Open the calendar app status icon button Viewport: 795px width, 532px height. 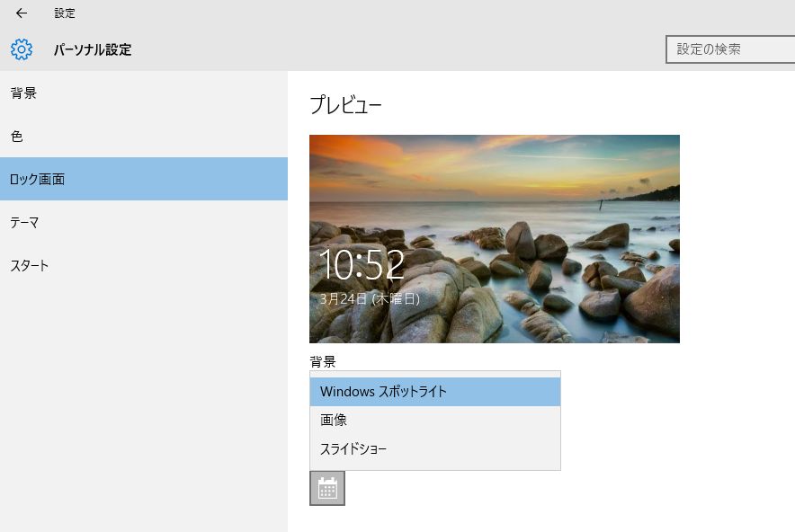327,488
